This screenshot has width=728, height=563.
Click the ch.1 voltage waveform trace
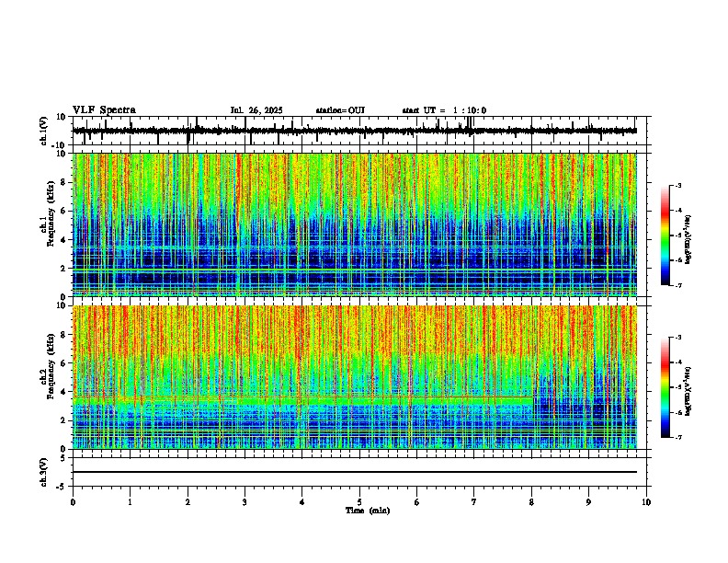click(354, 131)
